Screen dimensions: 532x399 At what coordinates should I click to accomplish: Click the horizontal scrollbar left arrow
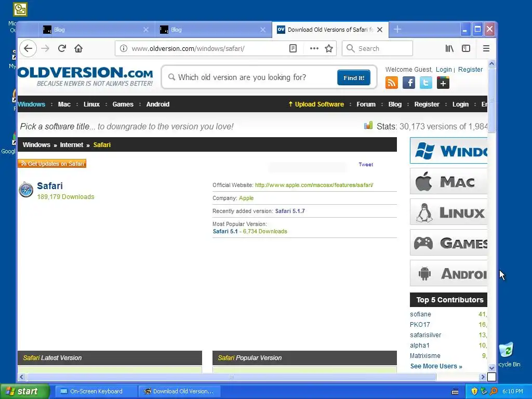click(22, 377)
